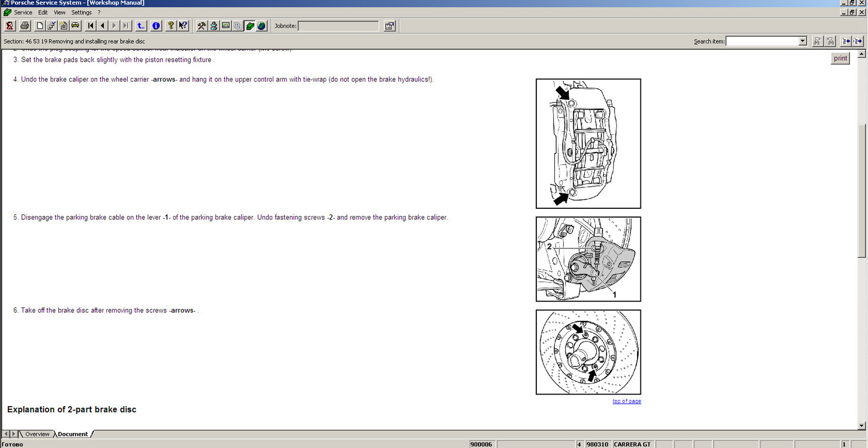Screen dimensions: 868x448
Task: Click the car vehicle icon in toolbar
Action: [76, 26]
